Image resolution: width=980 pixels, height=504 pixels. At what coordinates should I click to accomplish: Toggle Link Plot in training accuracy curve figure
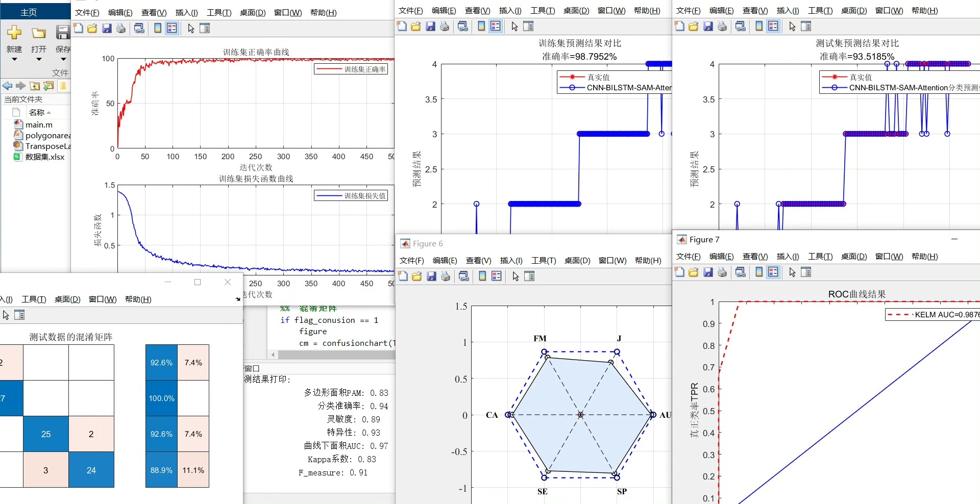(x=139, y=29)
